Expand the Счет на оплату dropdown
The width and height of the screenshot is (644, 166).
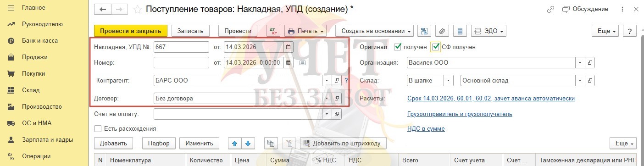point(327,114)
